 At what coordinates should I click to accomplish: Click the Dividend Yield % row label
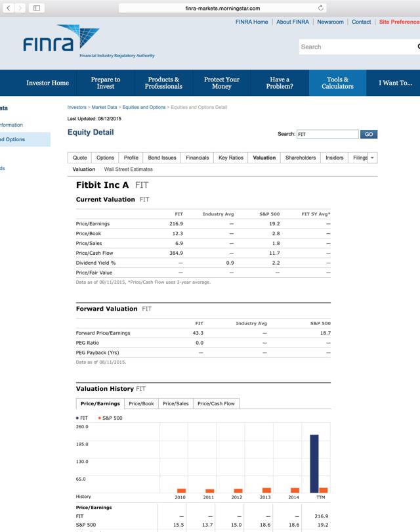click(96, 263)
